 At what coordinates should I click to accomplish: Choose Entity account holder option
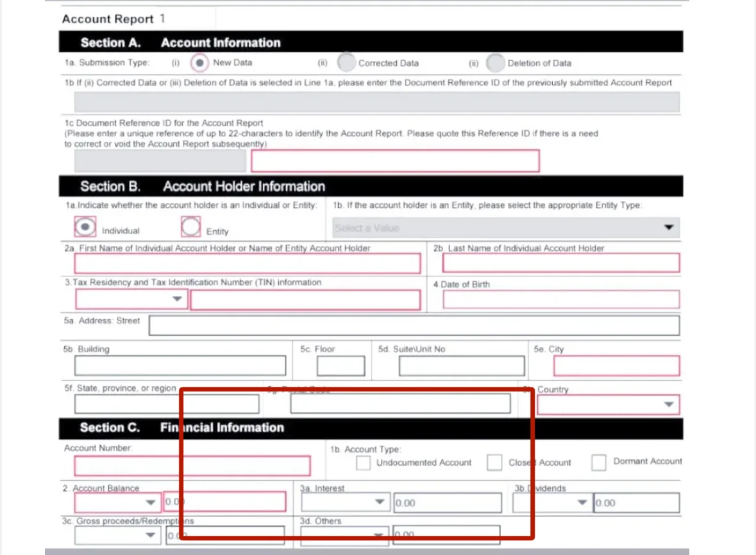coord(191,226)
